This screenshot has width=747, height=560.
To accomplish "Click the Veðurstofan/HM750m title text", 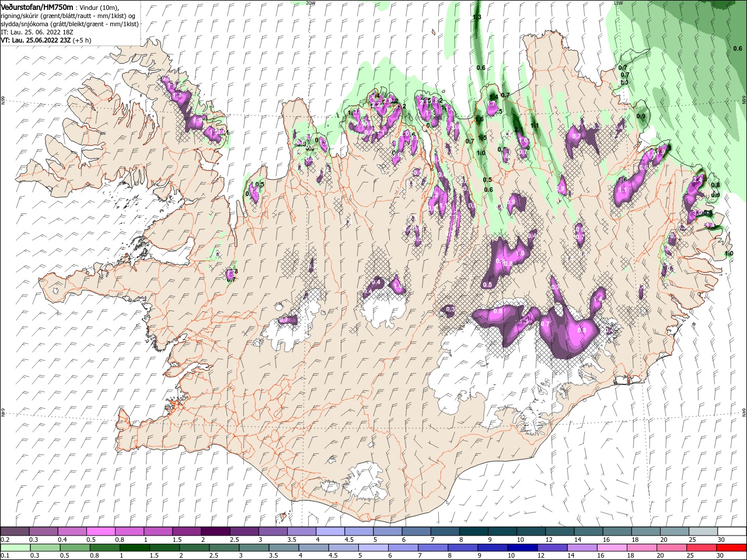I will (37, 7).
